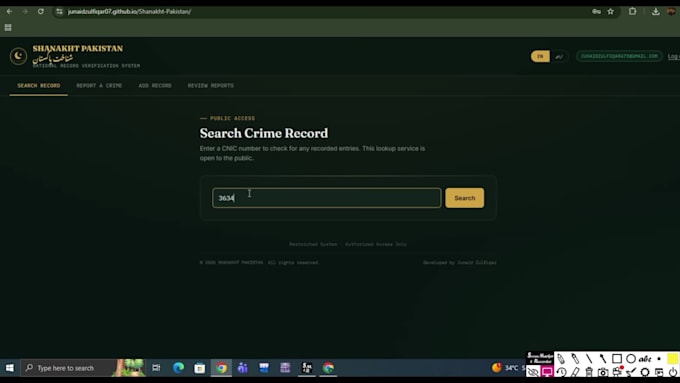Click the Shanakht Pakistan site title
The image size is (680, 383).
78,49
